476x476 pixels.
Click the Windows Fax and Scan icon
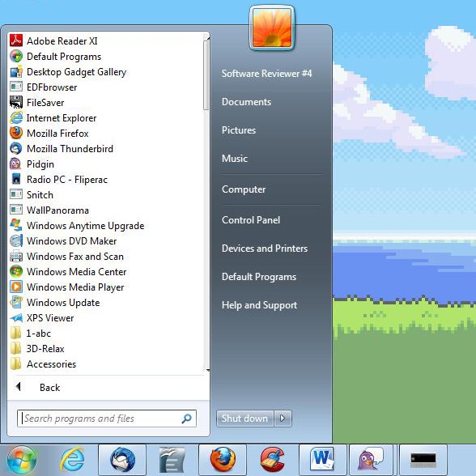(x=16, y=256)
